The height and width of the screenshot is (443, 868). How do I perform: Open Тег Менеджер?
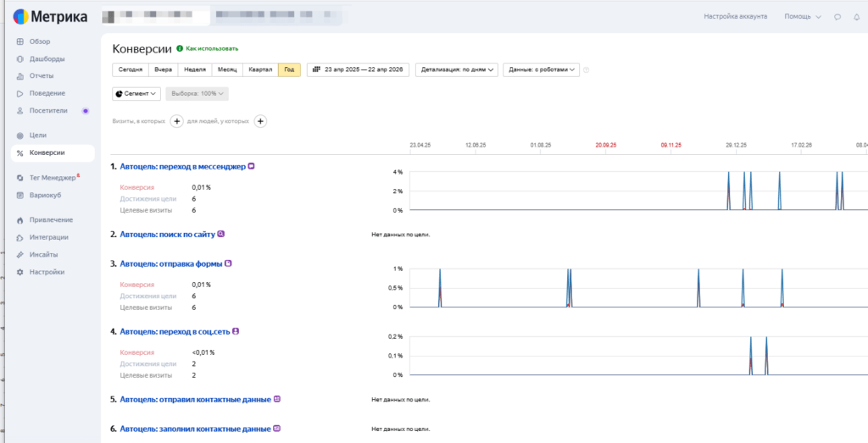pos(53,178)
